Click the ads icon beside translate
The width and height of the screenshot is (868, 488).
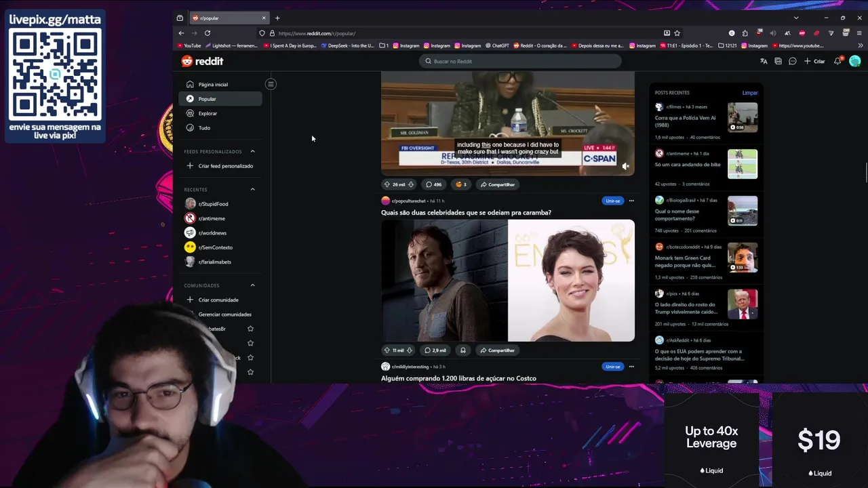point(778,61)
